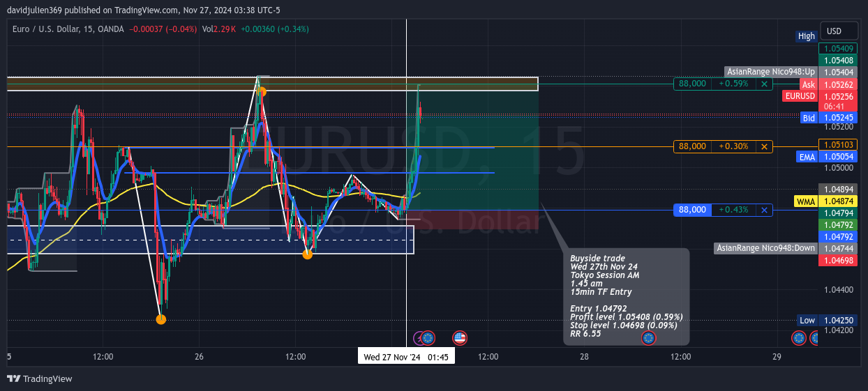Click the AsianRange Nico948:Up label

point(771,72)
